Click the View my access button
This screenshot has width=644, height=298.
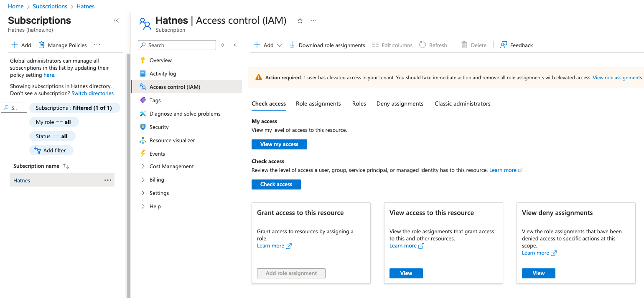[279, 144]
